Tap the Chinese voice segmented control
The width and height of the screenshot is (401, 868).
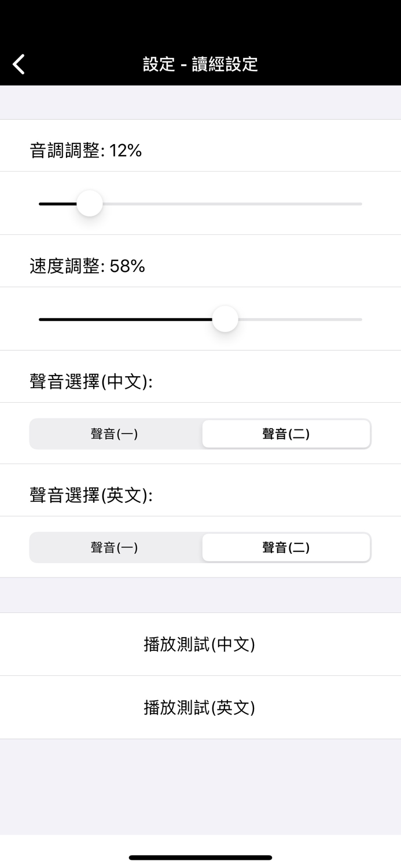tap(200, 434)
